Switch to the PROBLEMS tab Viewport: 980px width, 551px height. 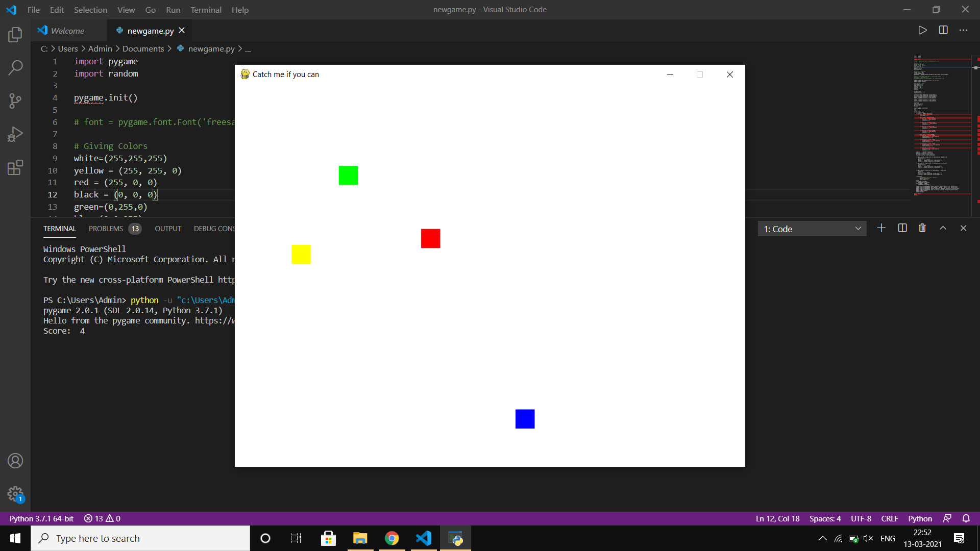[x=106, y=229]
